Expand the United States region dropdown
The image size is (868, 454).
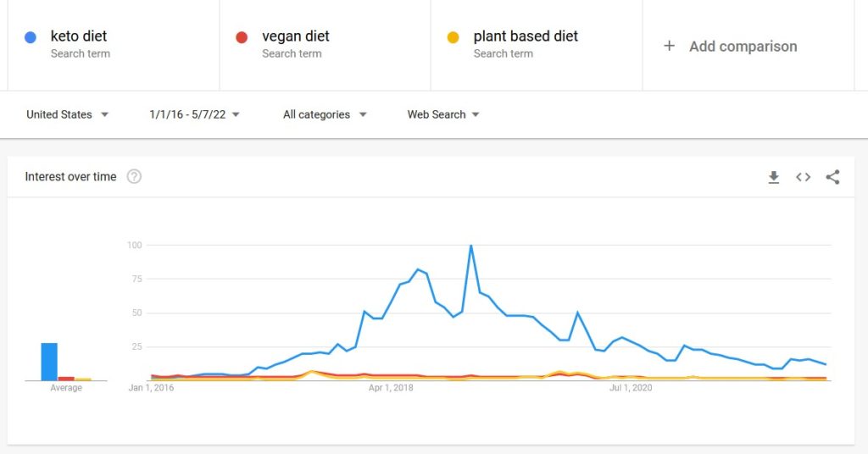click(68, 114)
